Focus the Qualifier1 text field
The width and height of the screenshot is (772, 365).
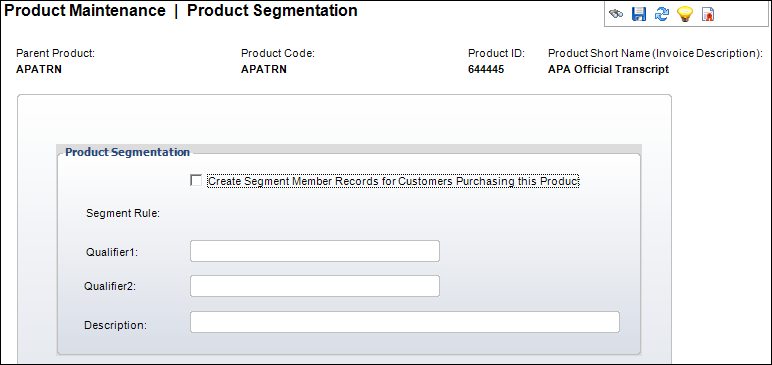click(x=315, y=251)
